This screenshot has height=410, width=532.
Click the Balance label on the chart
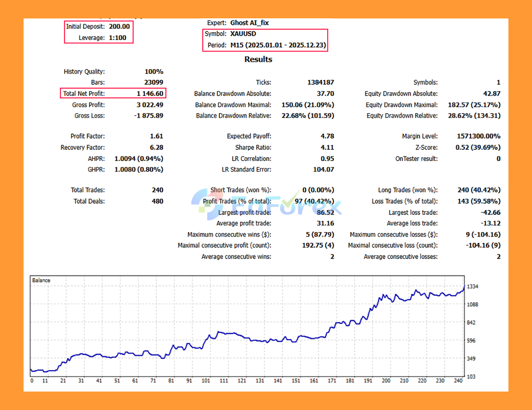[41, 280]
